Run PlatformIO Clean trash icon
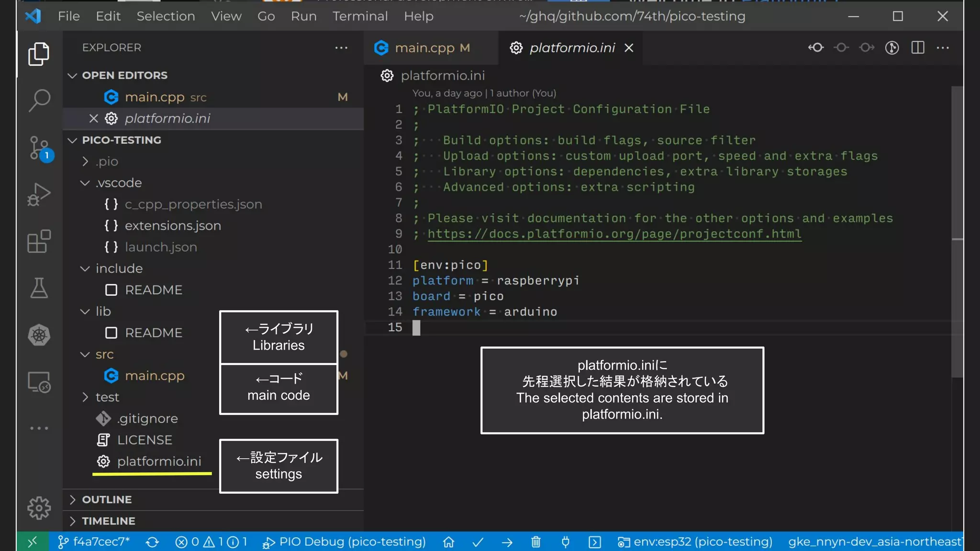This screenshot has width=980, height=551. [x=536, y=542]
